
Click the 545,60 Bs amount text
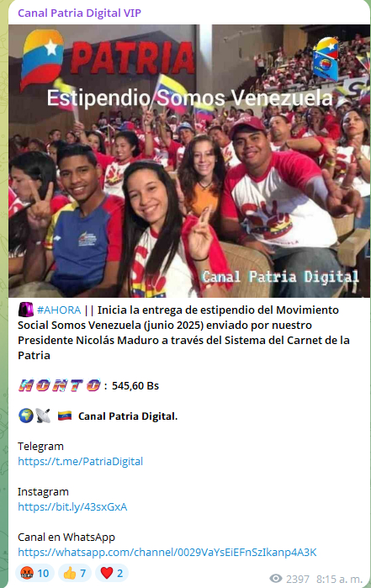pos(135,385)
